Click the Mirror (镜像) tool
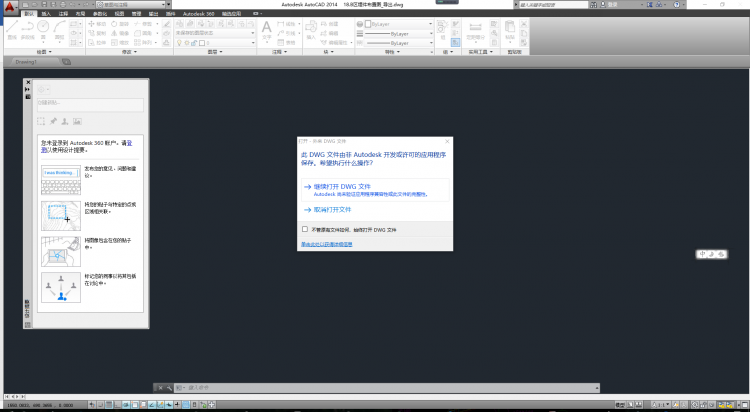This screenshot has height=412, width=750. 120,33
